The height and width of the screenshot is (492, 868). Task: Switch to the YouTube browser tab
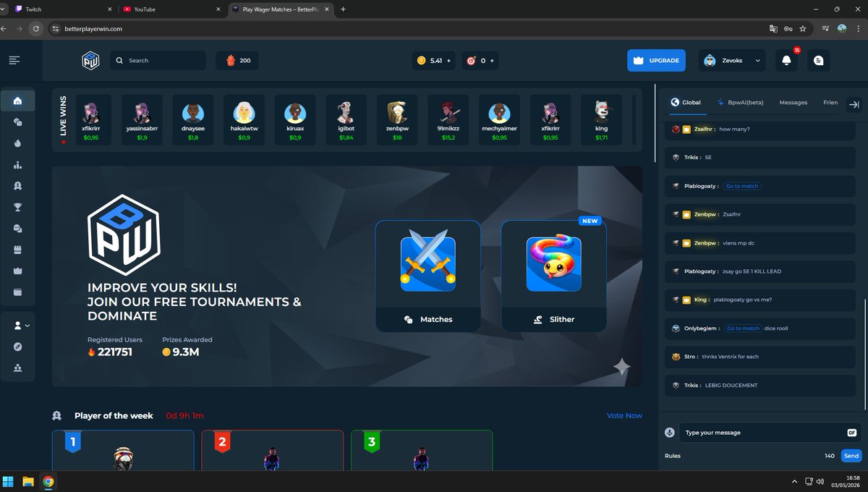(171, 9)
